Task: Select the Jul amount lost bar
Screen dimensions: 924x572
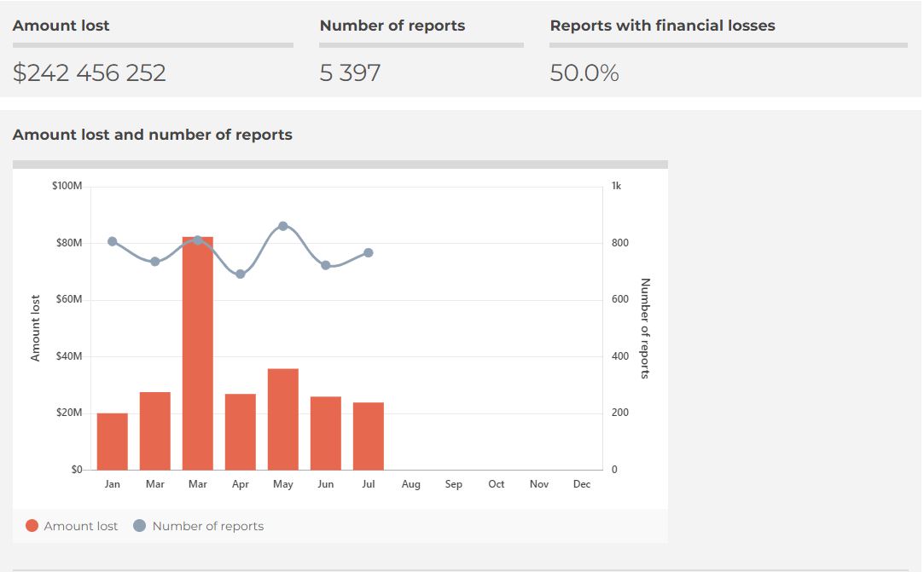Action: coord(369,436)
